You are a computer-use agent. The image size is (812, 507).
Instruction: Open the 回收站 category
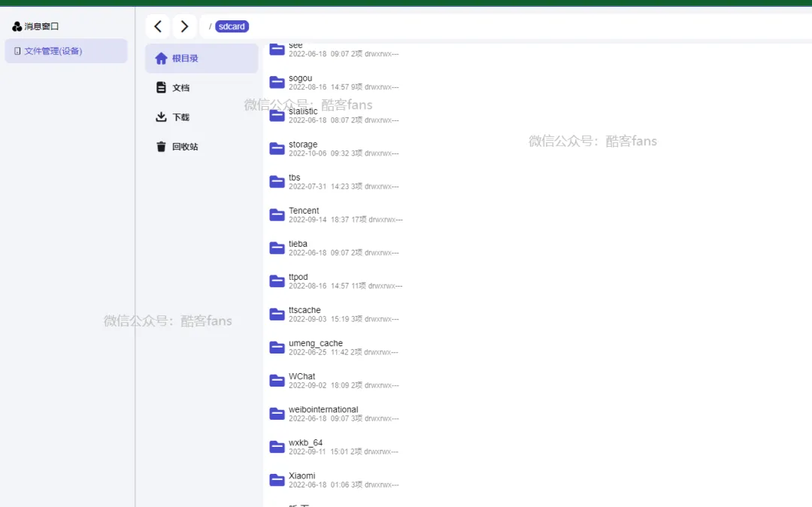[x=185, y=147]
